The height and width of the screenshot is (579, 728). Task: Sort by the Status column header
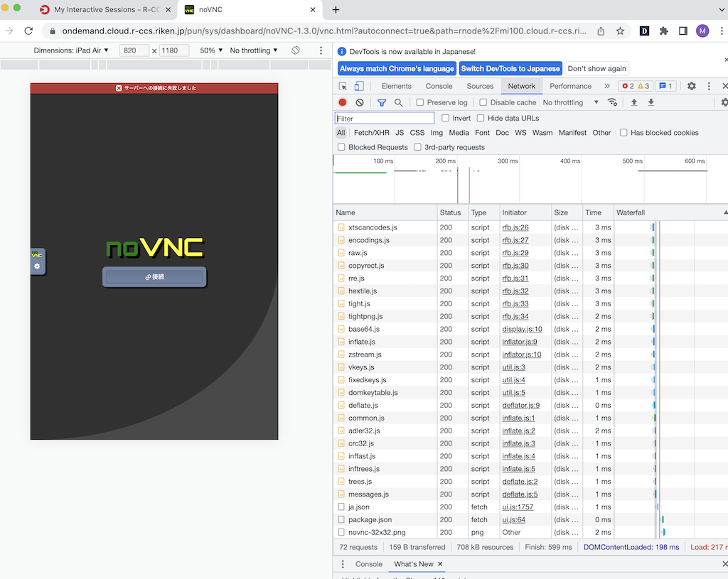click(x=452, y=212)
